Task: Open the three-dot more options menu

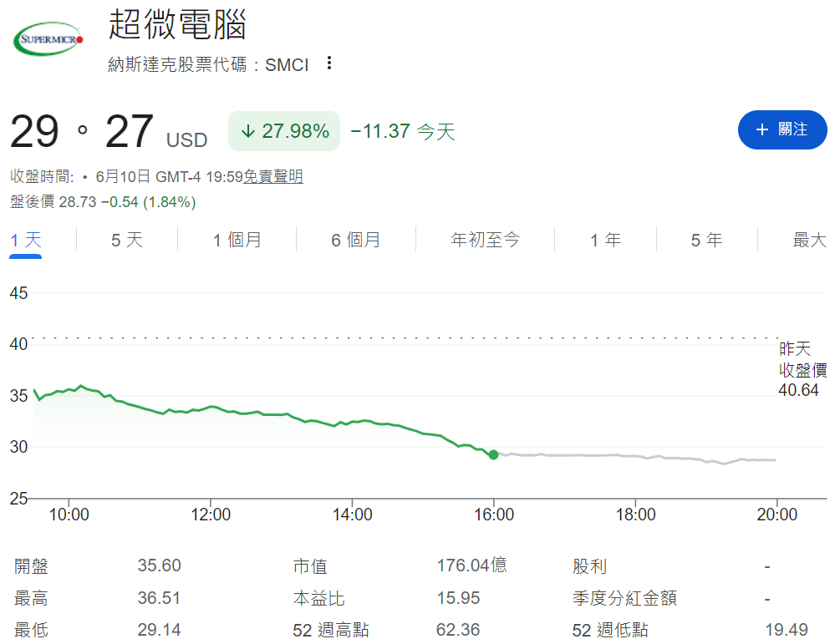Action: [x=329, y=63]
